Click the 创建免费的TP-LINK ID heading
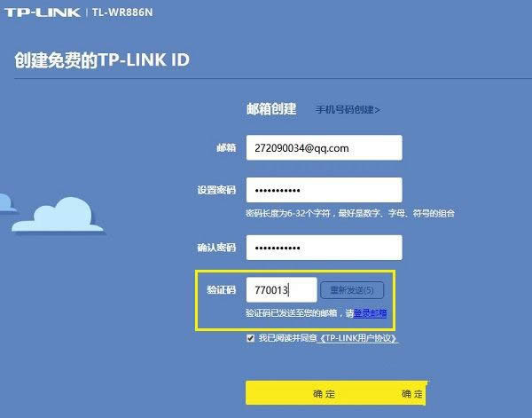532x418 pixels. (x=103, y=60)
